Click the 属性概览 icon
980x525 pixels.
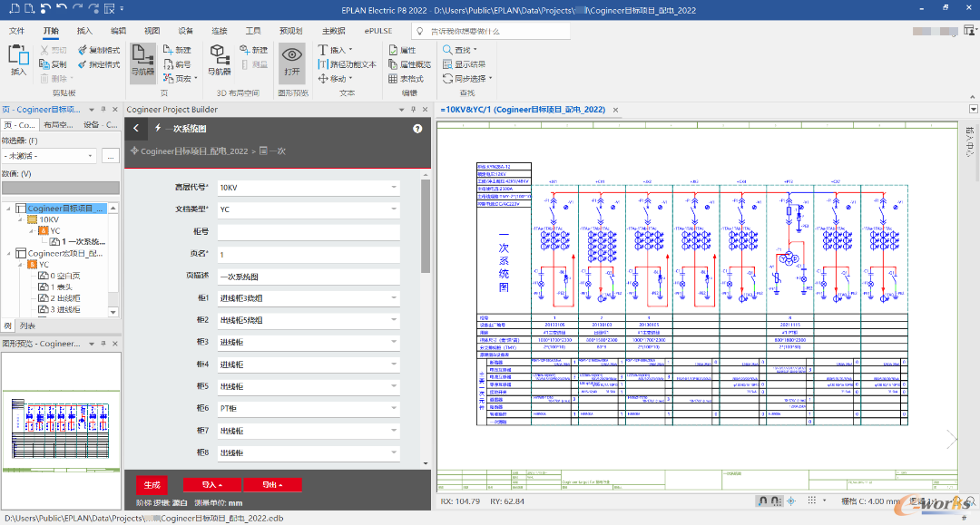(393, 64)
